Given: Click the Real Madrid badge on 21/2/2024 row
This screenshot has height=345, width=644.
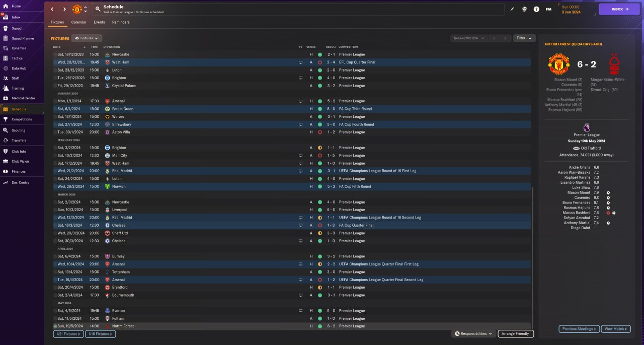Looking at the screenshot, I should point(107,171).
